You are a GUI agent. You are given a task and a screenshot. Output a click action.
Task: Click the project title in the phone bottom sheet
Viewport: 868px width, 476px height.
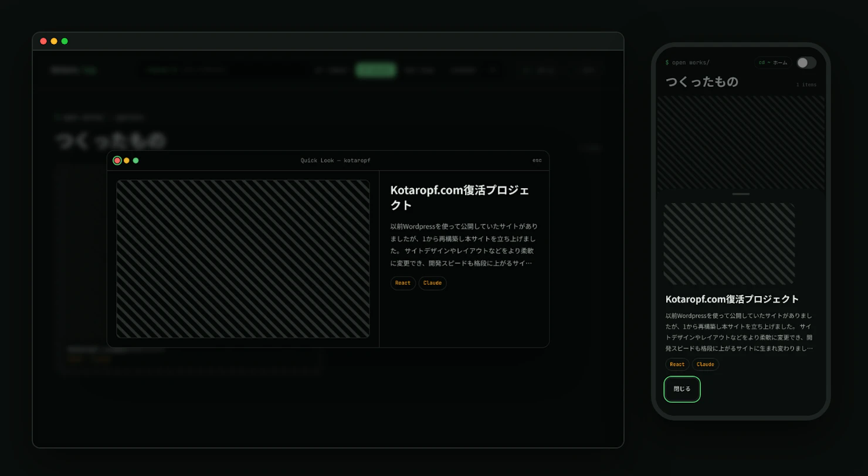click(732, 299)
